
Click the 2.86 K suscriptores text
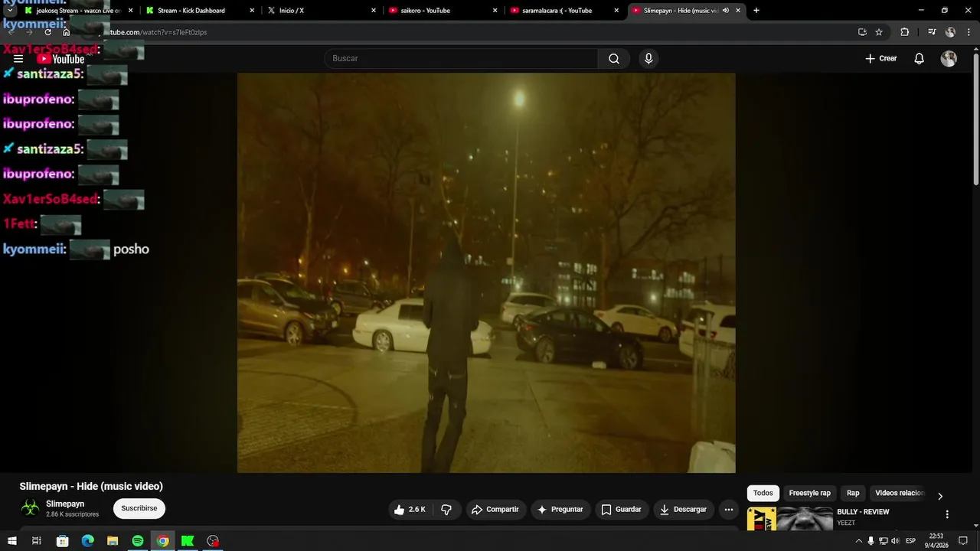73,515
